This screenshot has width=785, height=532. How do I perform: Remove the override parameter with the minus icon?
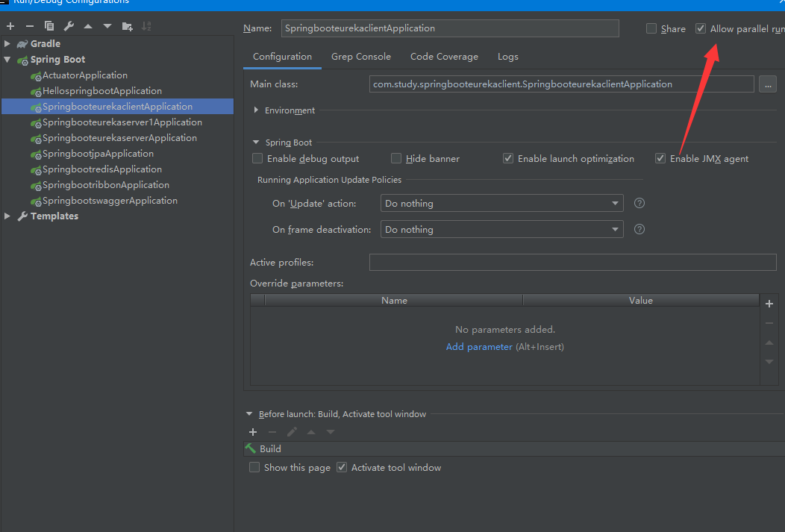[769, 323]
